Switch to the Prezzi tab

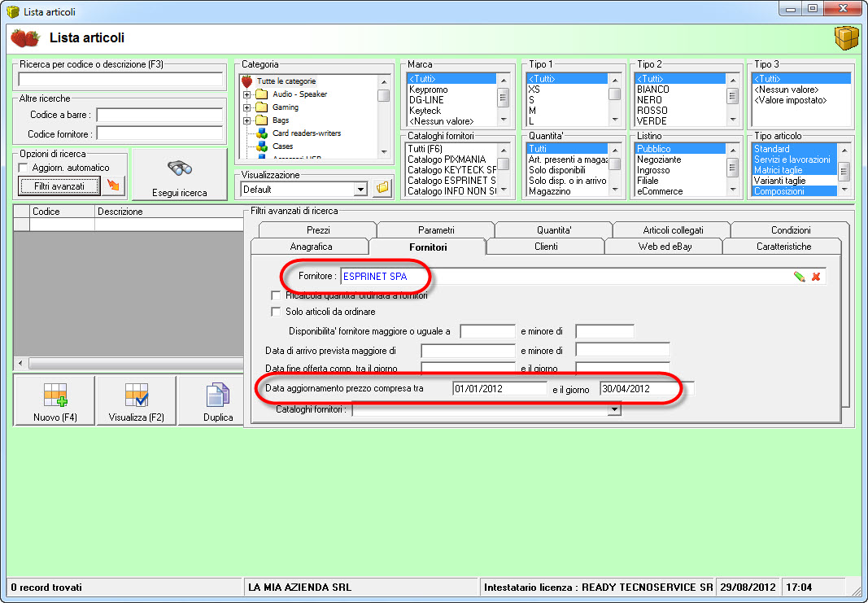point(318,229)
